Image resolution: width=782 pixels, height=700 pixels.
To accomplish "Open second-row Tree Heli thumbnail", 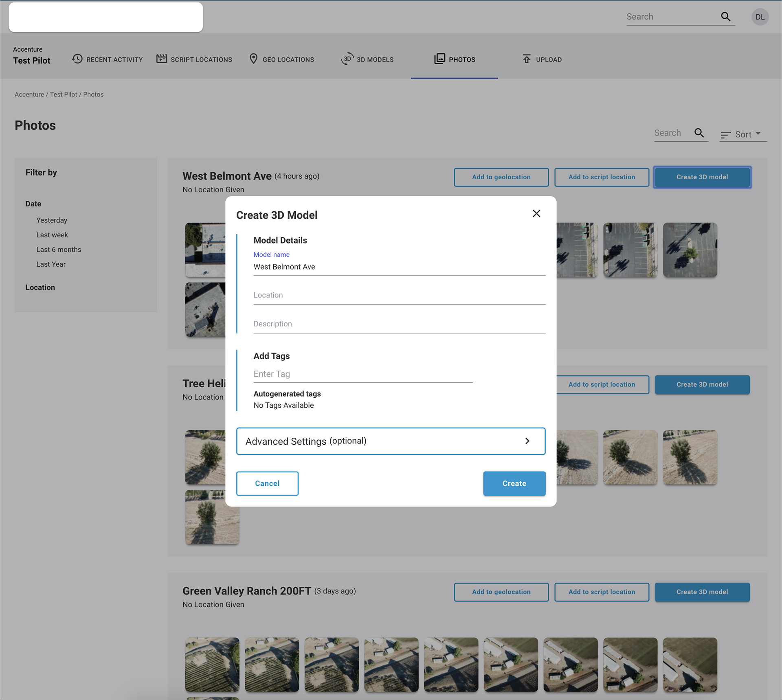I will (212, 517).
